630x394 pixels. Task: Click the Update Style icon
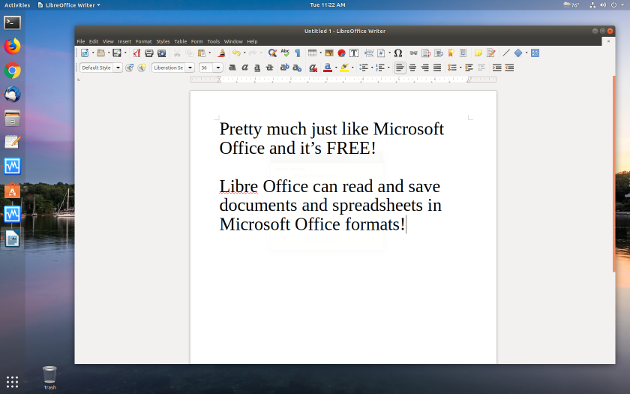point(129,68)
